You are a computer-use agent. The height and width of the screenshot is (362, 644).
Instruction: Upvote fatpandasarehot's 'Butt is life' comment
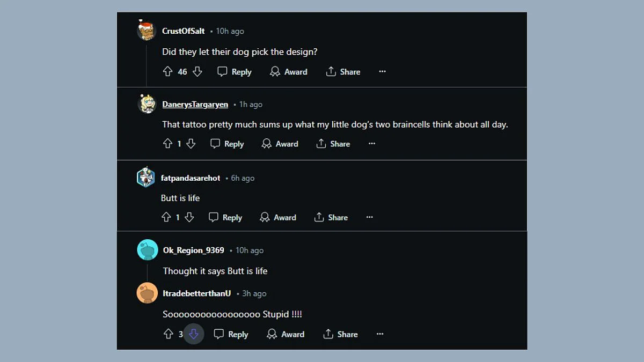[166, 217]
